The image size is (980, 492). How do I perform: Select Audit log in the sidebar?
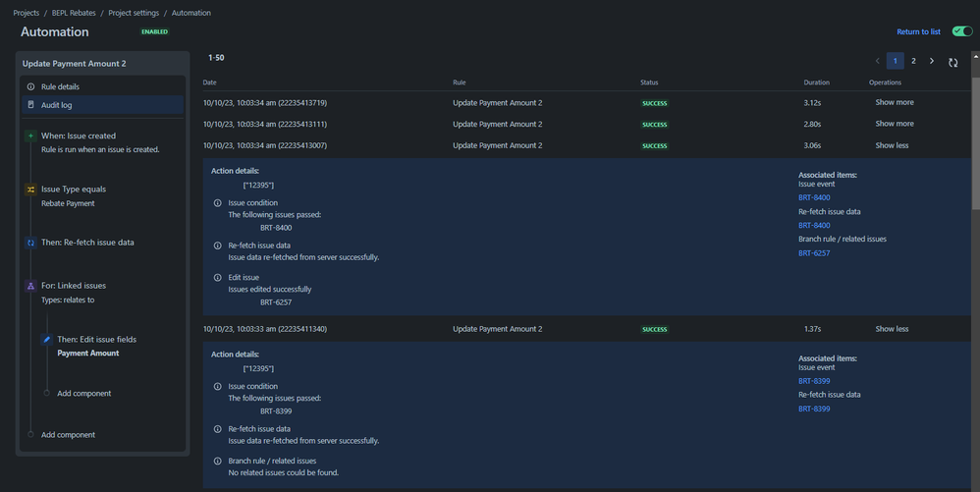[102, 105]
